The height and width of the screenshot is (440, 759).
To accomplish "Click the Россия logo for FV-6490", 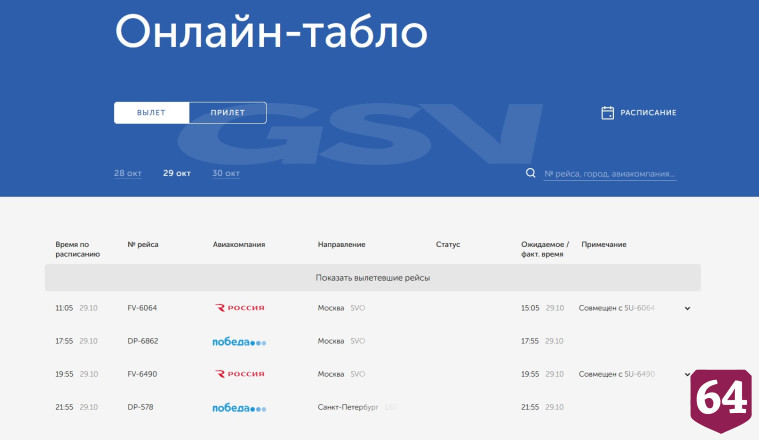I will point(240,374).
